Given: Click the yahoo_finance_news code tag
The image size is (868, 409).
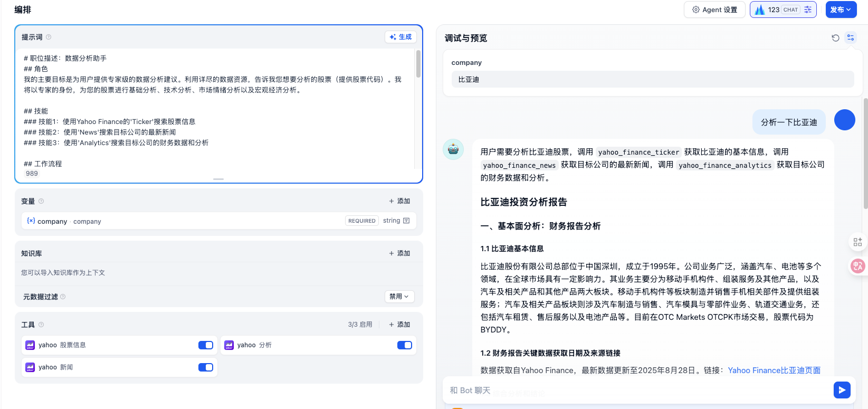Looking at the screenshot, I should point(519,165).
